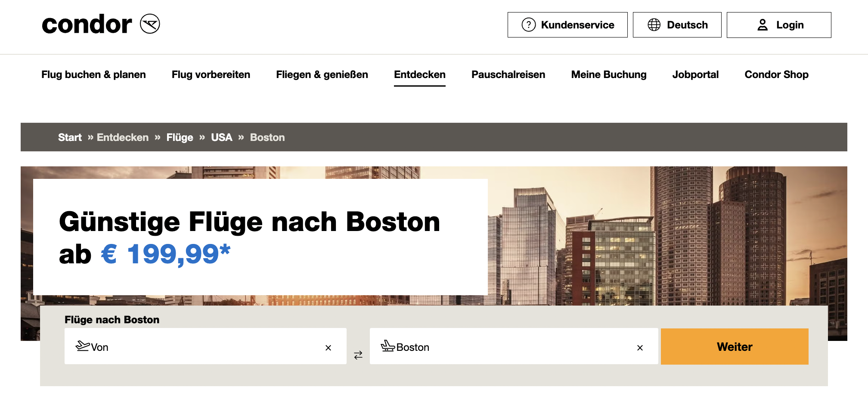This screenshot has height=406, width=868.
Task: Click the departing plane icon in Von field
Action: click(x=83, y=346)
